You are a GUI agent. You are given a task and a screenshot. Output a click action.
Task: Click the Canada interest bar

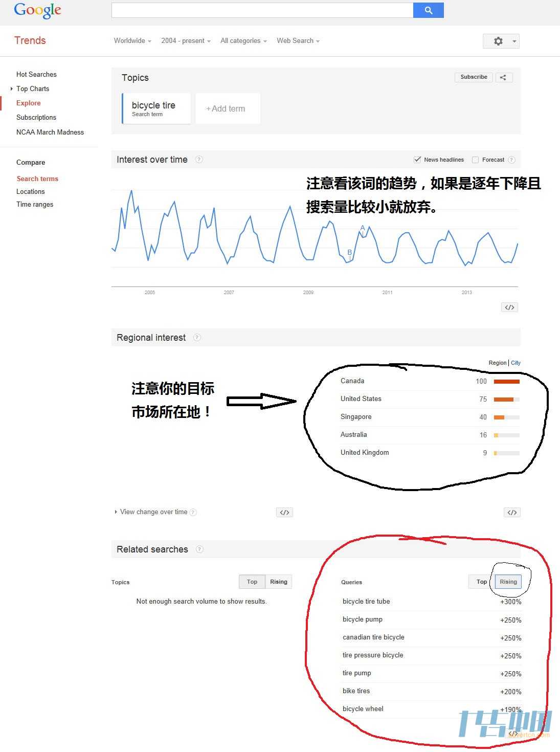click(507, 382)
